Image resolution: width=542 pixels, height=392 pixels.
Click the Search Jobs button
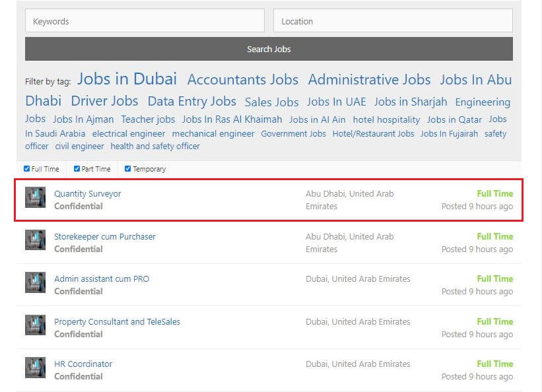tap(269, 49)
